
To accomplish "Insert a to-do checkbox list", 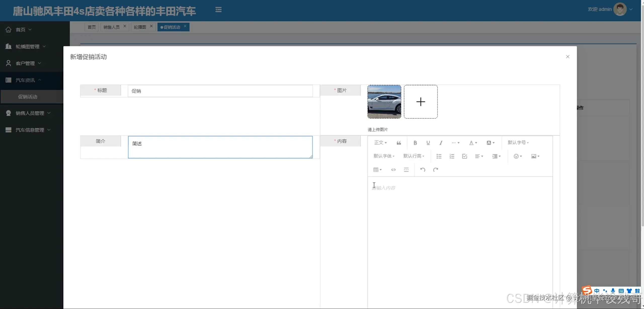I will point(464,156).
